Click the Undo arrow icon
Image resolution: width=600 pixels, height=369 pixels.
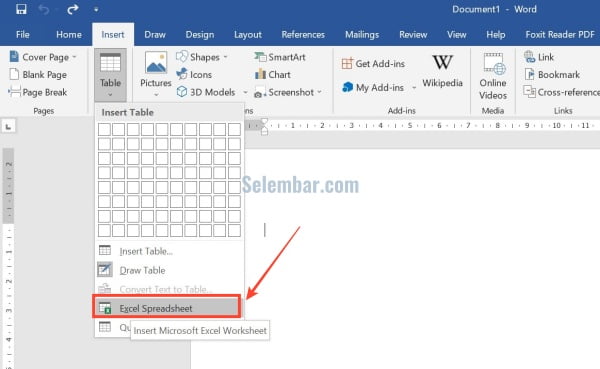point(44,9)
